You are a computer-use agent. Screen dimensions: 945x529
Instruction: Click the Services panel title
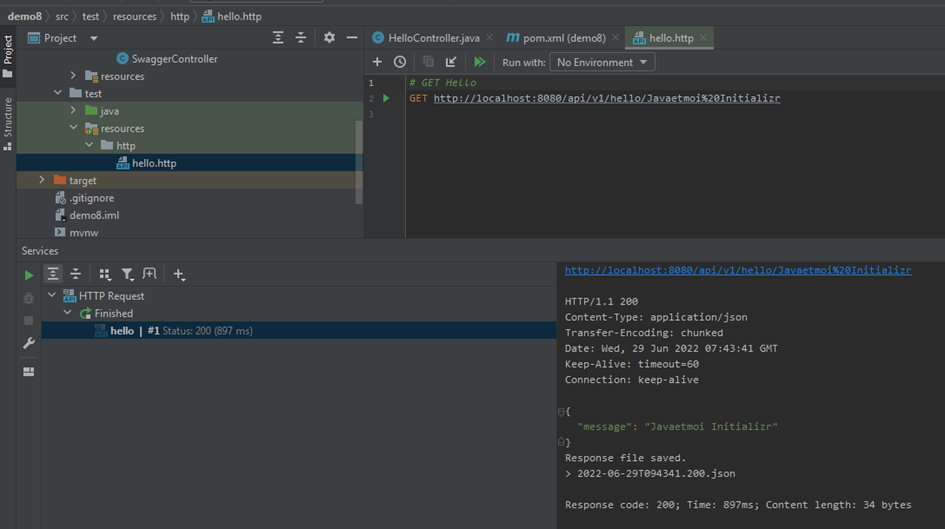click(40, 251)
